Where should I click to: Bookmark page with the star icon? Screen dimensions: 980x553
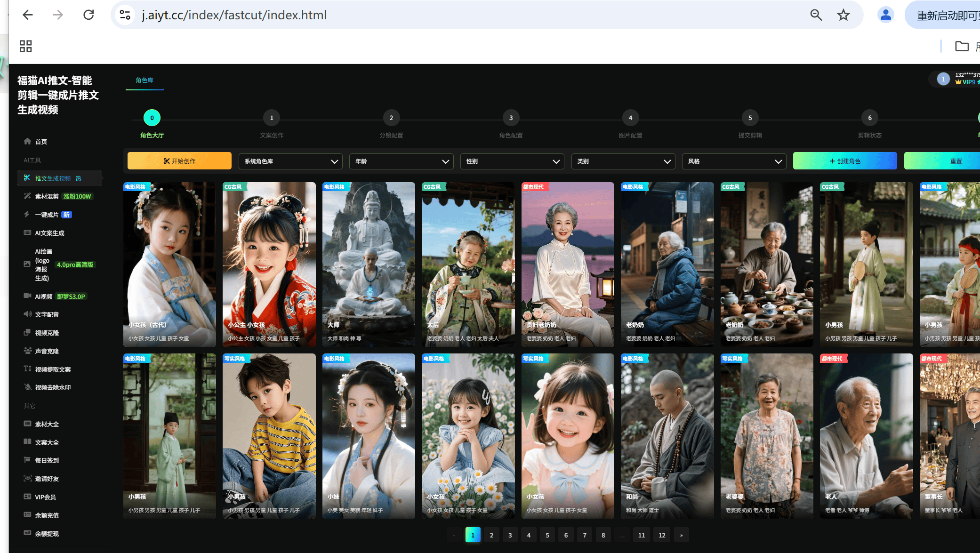(x=843, y=15)
